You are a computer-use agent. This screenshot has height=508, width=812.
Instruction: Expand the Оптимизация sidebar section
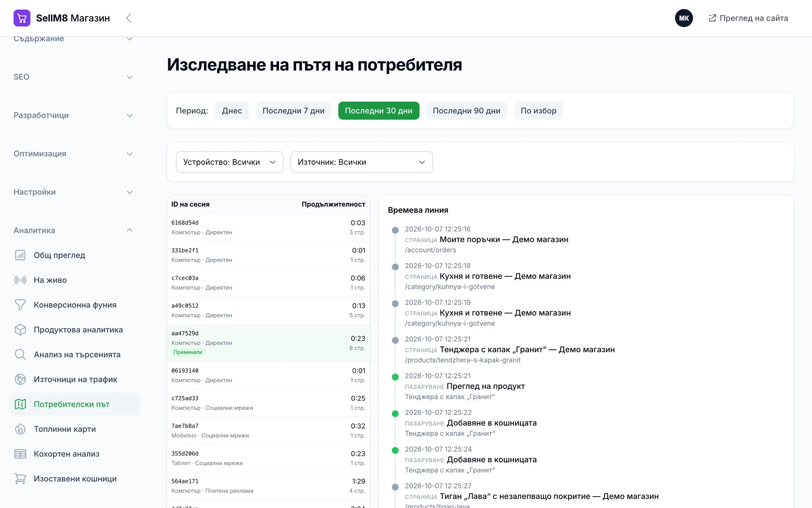click(73, 153)
